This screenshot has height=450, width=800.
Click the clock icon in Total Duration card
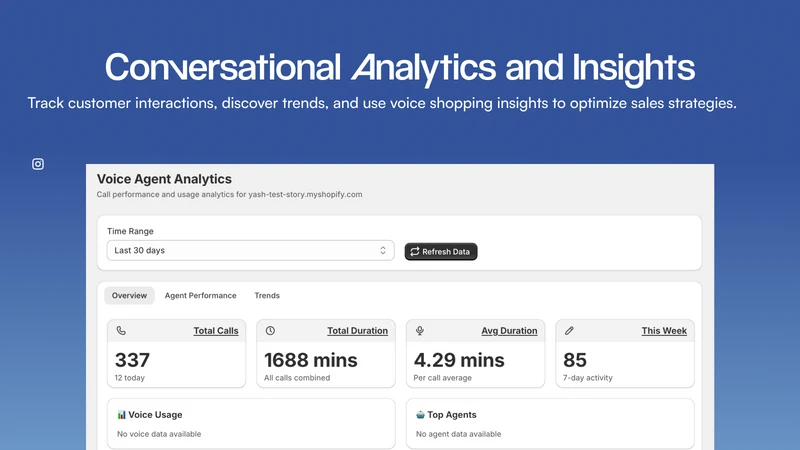click(x=270, y=331)
